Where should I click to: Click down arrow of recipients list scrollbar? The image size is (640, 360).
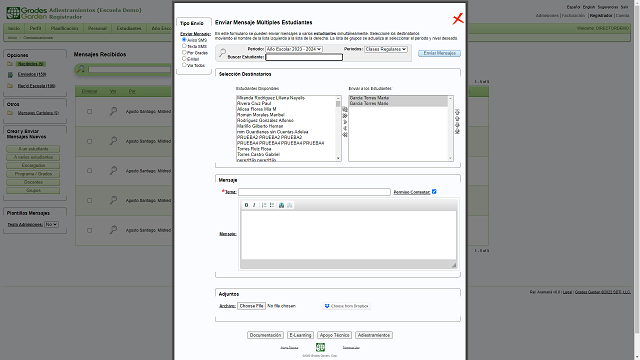coord(450,158)
